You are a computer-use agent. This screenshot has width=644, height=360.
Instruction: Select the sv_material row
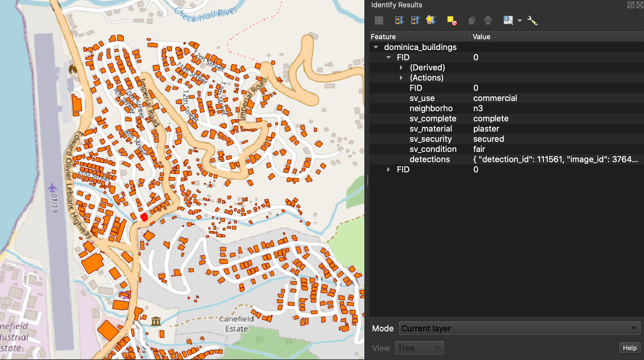[506, 129]
